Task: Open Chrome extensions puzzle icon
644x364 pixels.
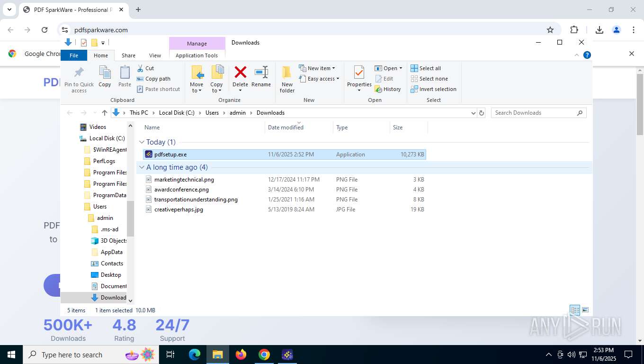Action: click(574, 30)
